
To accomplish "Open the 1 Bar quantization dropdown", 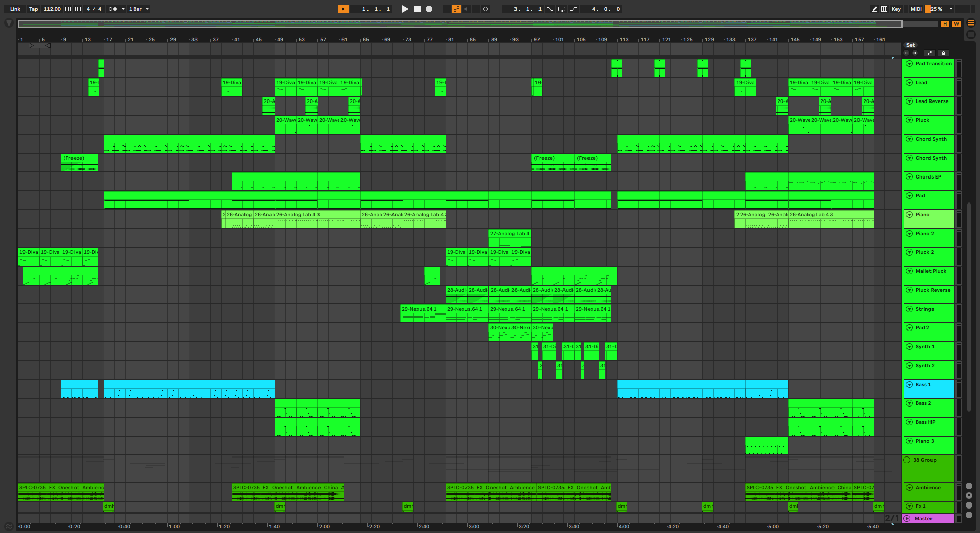I will (x=139, y=9).
